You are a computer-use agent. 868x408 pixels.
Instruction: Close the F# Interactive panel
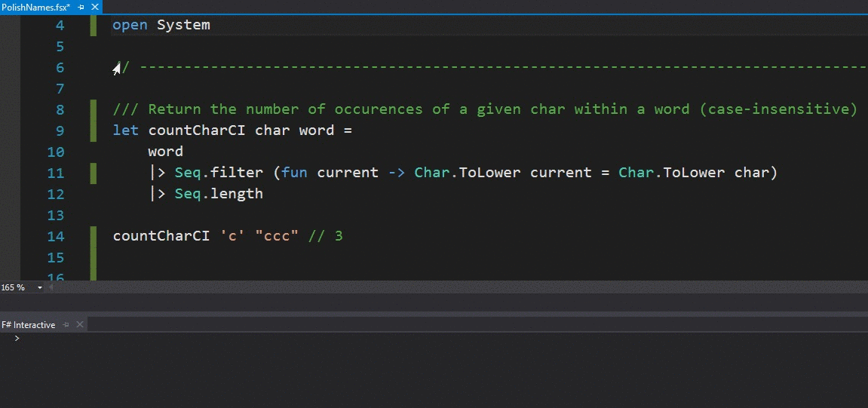79,324
